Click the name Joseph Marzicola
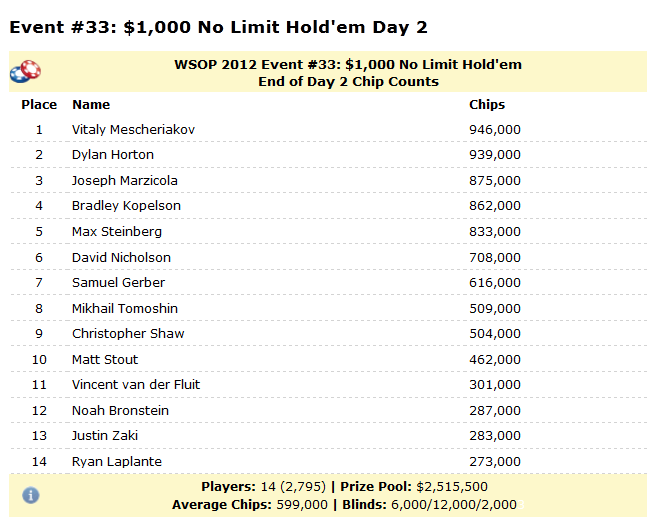The image size is (652, 530). click(124, 181)
